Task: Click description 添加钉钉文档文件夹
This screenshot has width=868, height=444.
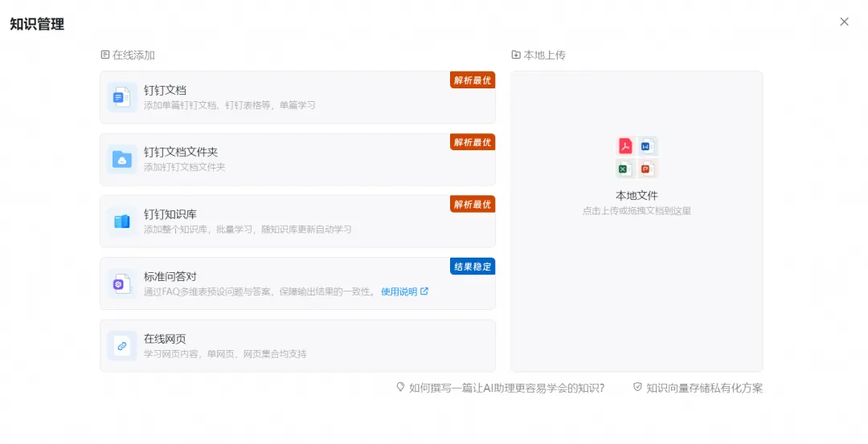Action: pos(184,167)
